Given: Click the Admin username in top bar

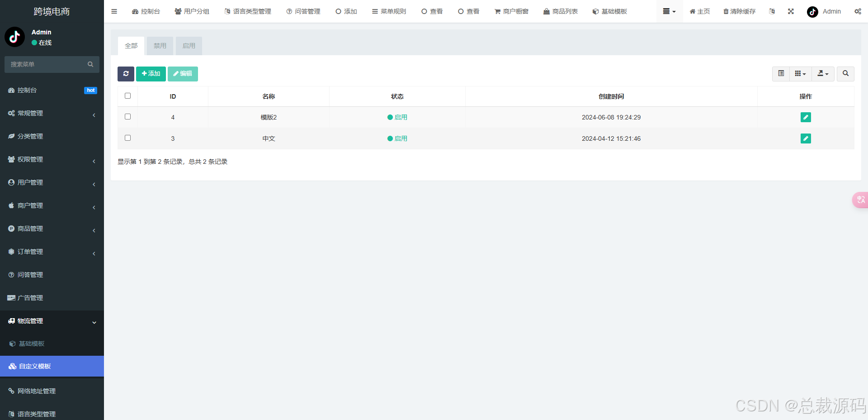Looking at the screenshot, I should click(832, 11).
